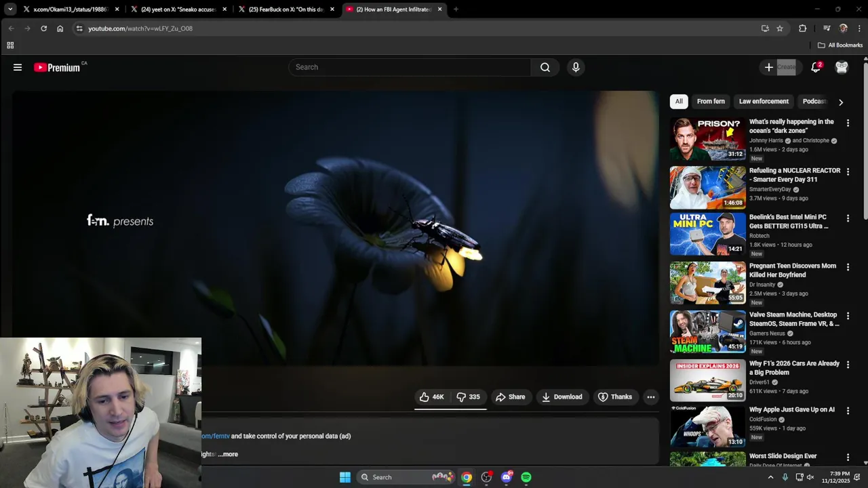Screen dimensions: 868x488
Task: Open Chrome extensions puzzle icon
Action: [x=803, y=28]
